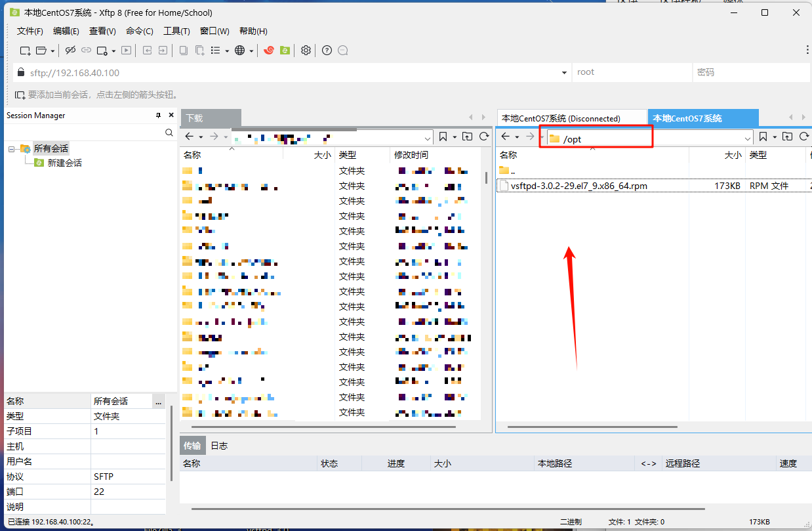Select the vsftpd rpm file
Screen dimensions: 812x531
[579, 186]
